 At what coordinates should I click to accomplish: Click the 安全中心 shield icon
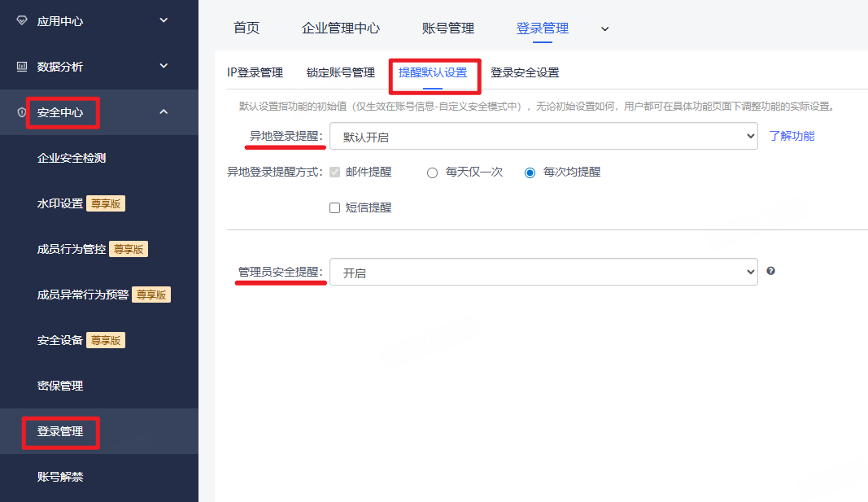[x=22, y=112]
